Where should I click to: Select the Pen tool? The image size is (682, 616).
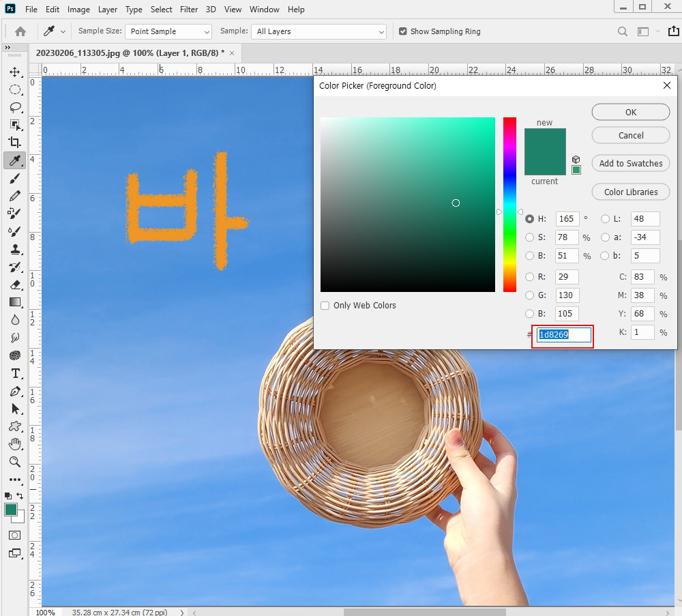(15, 391)
